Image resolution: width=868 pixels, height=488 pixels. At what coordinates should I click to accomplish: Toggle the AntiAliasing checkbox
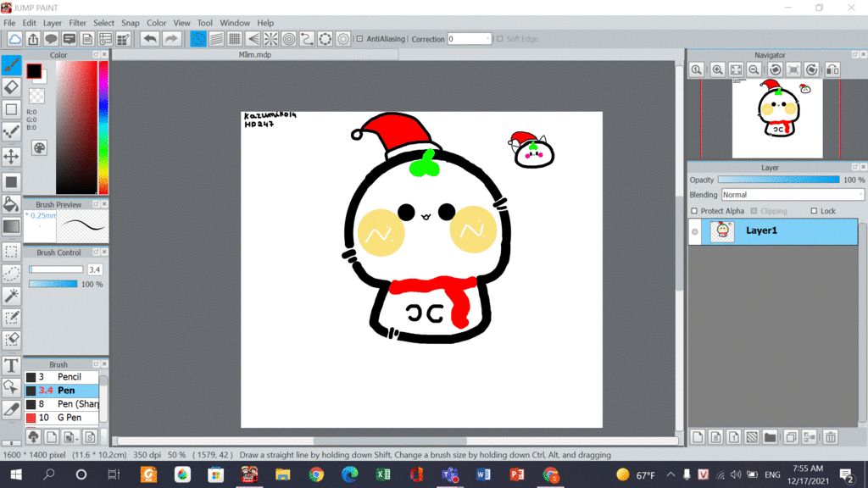click(359, 39)
